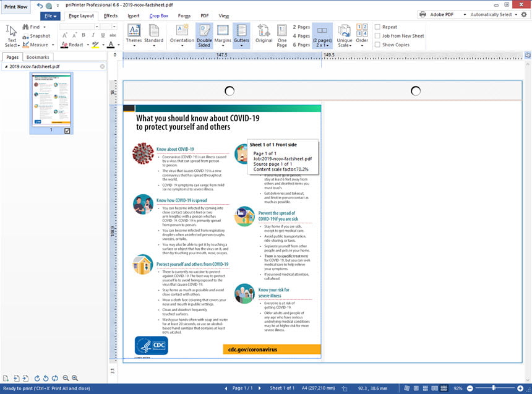Screen dimensions: 532x394
Task: Activate the Measure tool
Action: [x=35, y=45]
